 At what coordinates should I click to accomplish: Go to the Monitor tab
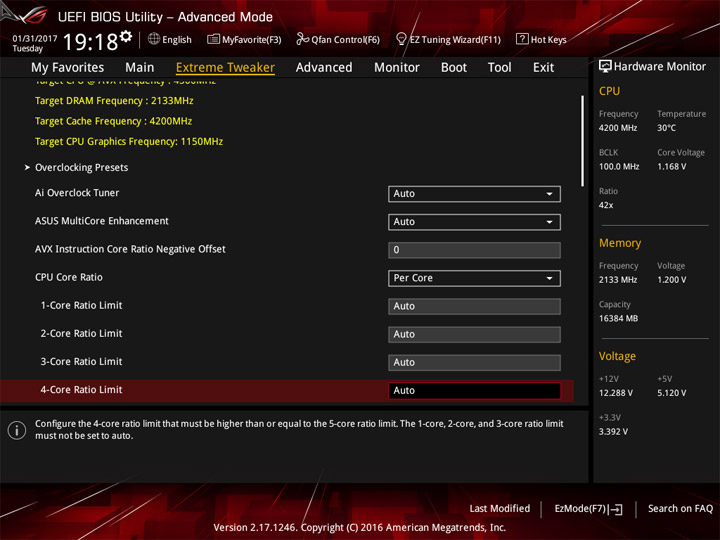[397, 68]
